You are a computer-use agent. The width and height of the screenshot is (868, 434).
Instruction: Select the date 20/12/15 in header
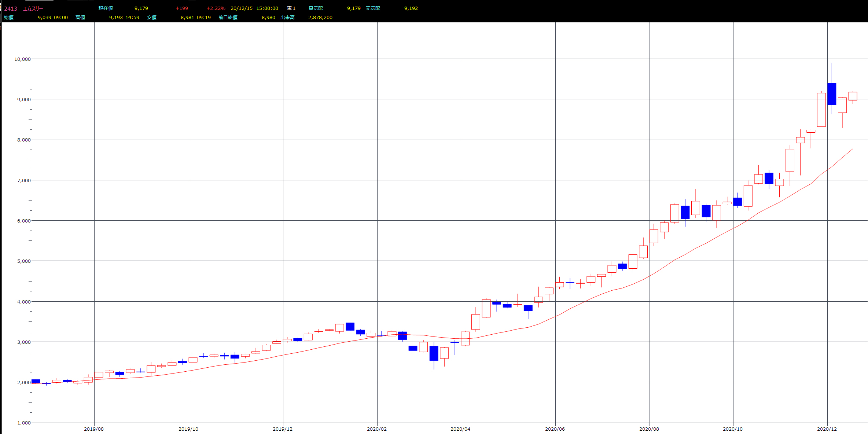tap(242, 8)
